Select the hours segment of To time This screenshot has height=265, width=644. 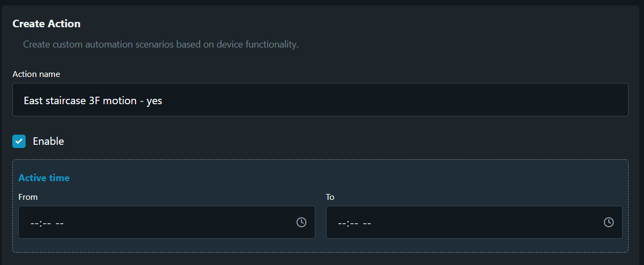(x=342, y=223)
